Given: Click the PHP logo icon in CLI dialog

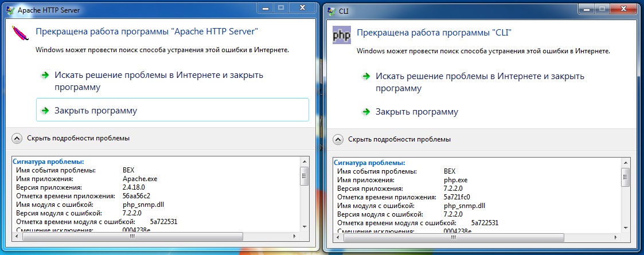Looking at the screenshot, I should (341, 36).
